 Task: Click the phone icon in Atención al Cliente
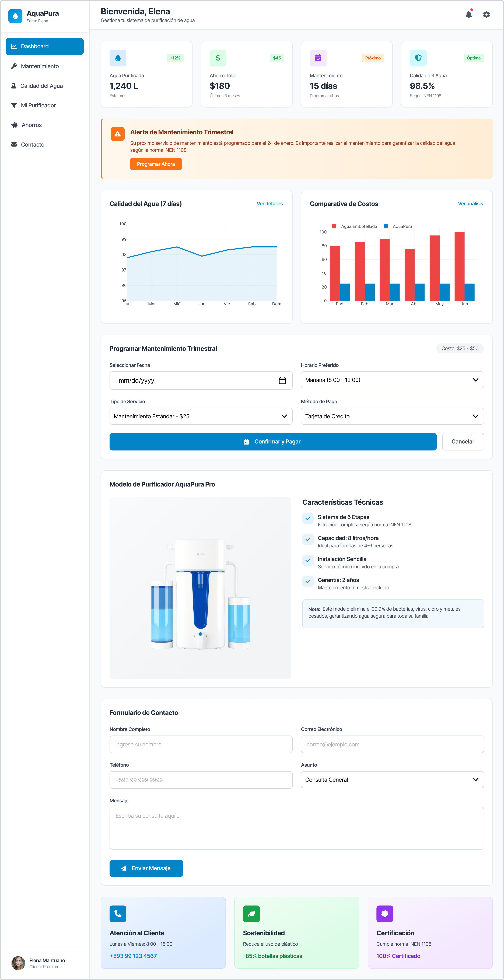[x=118, y=913]
